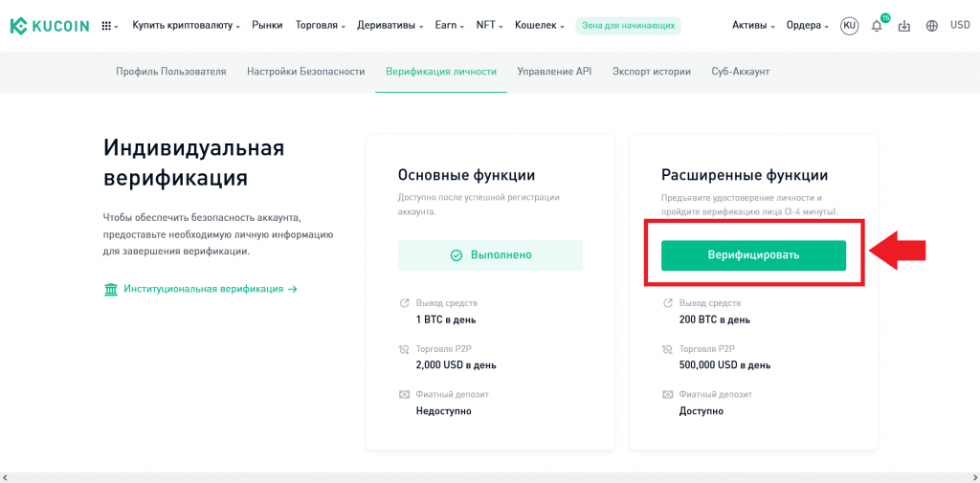Expand the Ордера dropdown
Screen dimensions: 980x483
coord(808,26)
